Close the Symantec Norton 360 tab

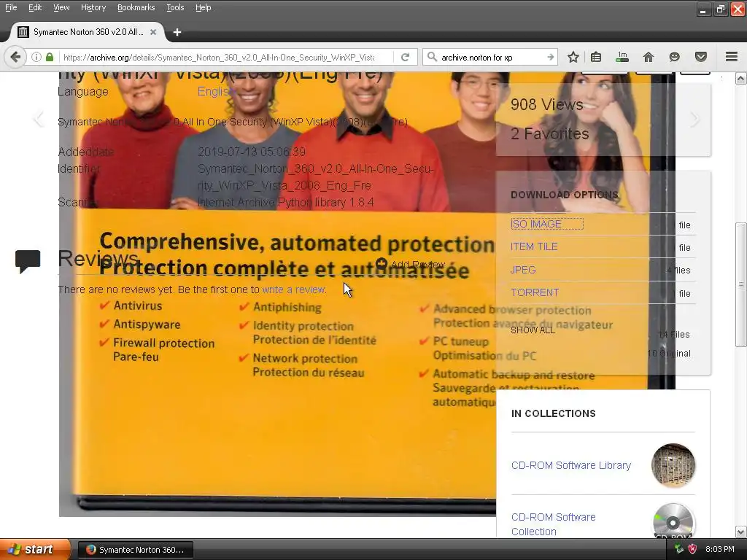pos(153,32)
